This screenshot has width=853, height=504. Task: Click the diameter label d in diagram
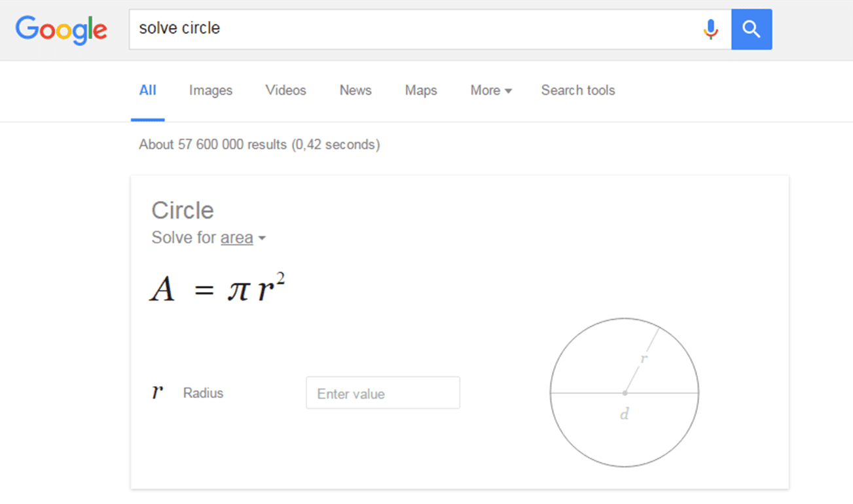(624, 414)
